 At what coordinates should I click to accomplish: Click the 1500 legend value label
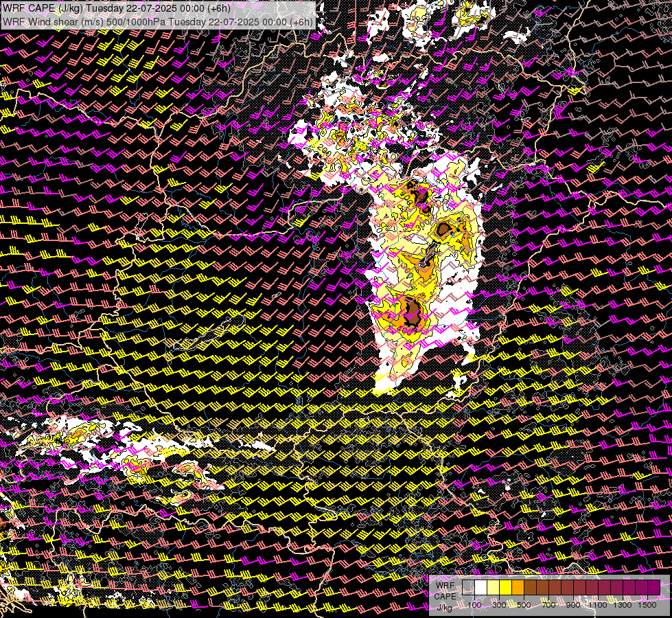(x=647, y=605)
